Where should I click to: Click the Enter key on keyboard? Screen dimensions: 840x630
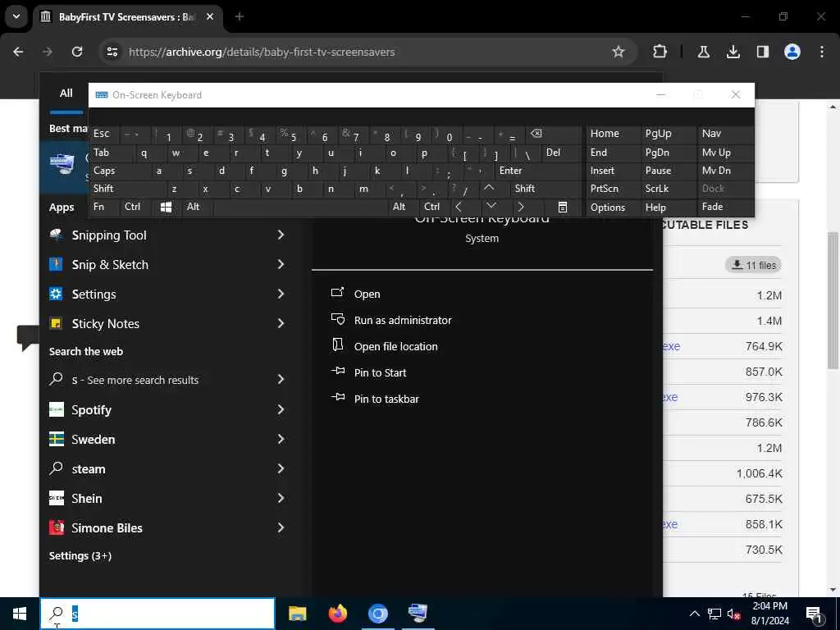click(537, 171)
